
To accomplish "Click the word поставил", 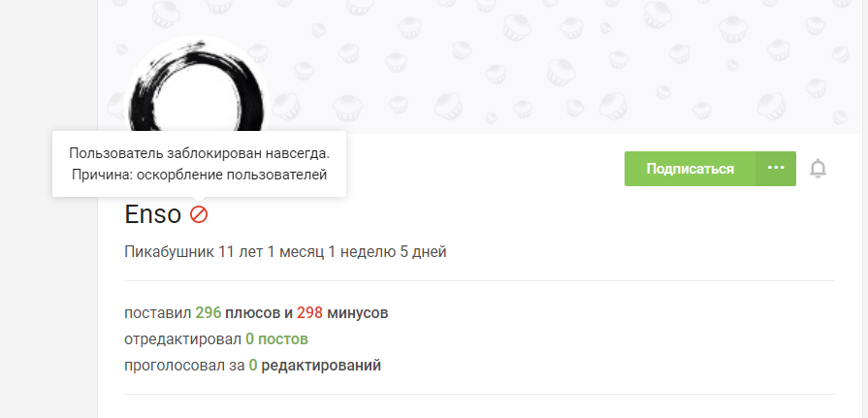I will pos(158,313).
